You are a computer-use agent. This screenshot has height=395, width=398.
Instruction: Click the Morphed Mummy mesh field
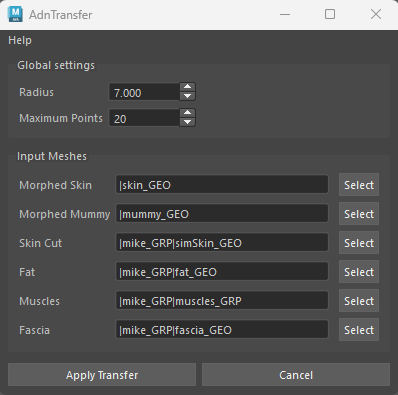click(222, 213)
